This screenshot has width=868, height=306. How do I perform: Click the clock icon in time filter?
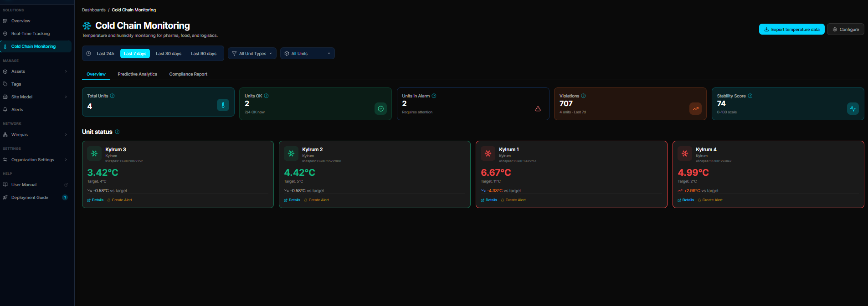pos(88,54)
